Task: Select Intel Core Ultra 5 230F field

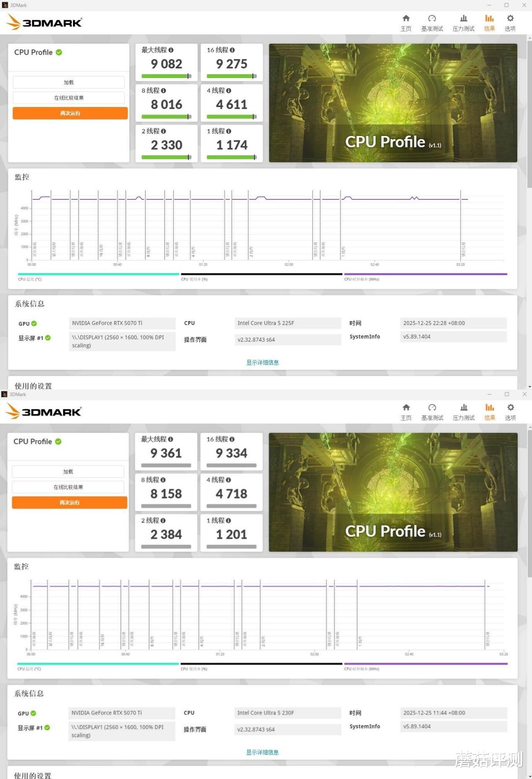Action: click(x=288, y=713)
